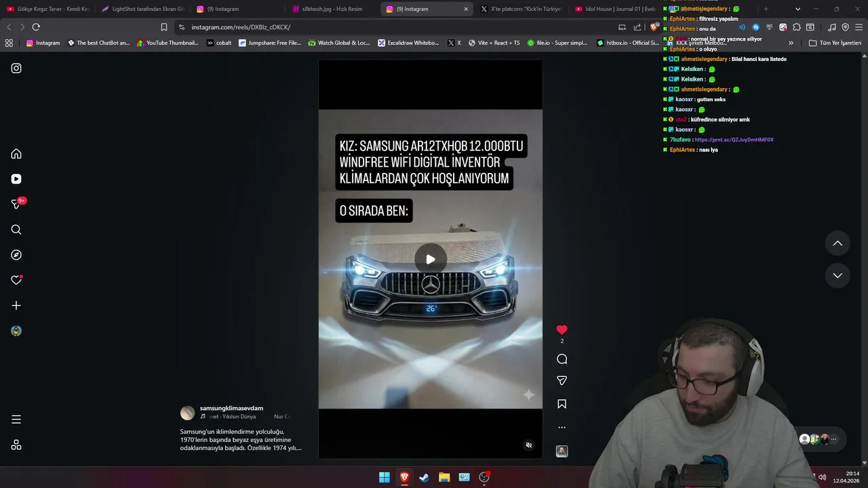Bookmark this page icon left of address bar
This screenshot has height=488, width=868.
163,27
